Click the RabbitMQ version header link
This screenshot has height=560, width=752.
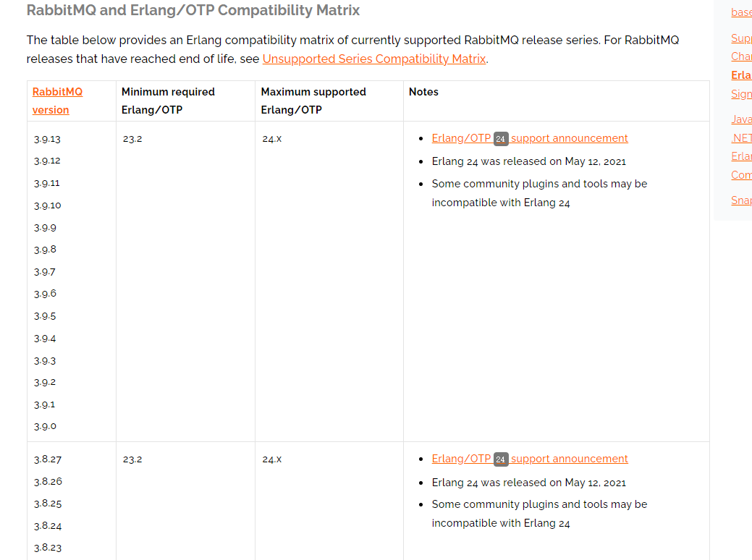point(58,101)
